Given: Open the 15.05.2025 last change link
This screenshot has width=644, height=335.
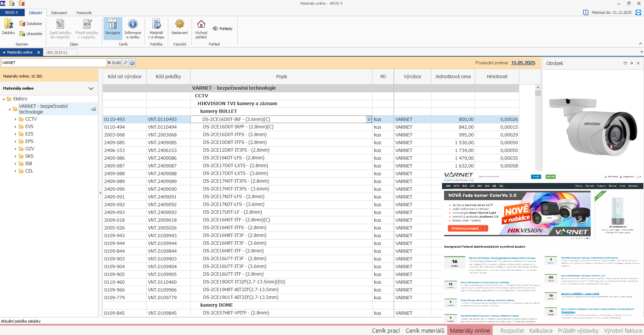Looking at the screenshot, I should click(523, 63).
